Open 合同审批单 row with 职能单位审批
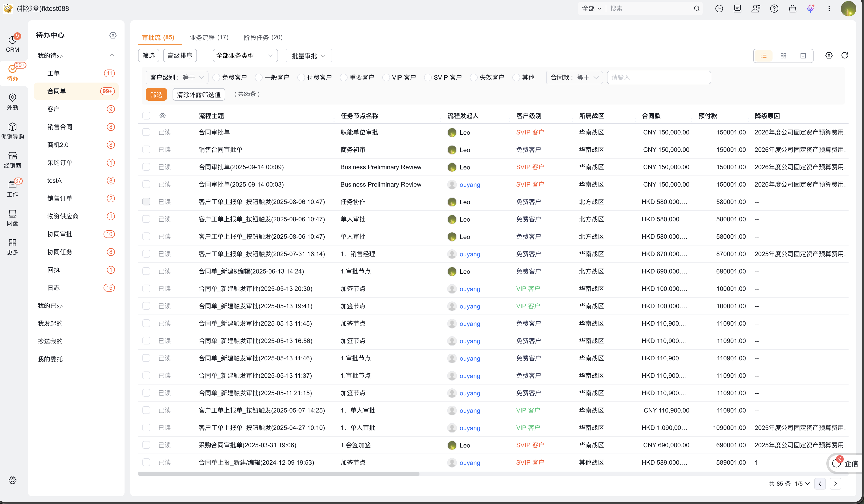Image resolution: width=864 pixels, height=504 pixels. pyautogui.click(x=493, y=132)
